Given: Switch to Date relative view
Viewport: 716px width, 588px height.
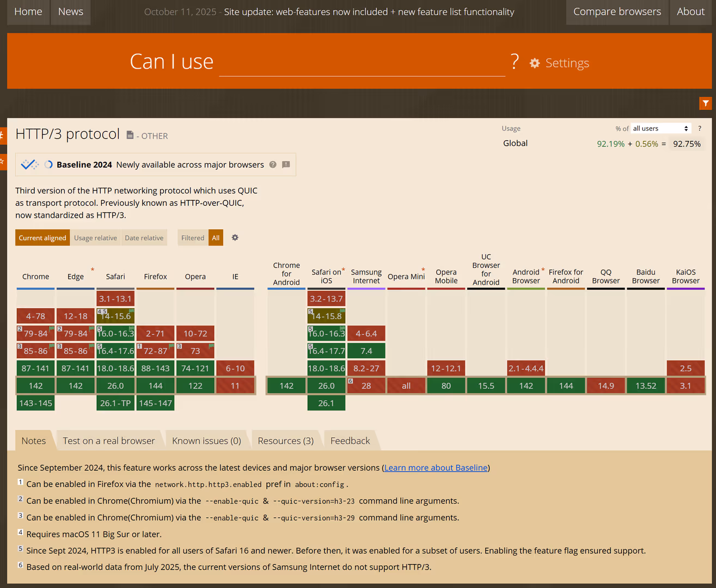Looking at the screenshot, I should point(144,237).
